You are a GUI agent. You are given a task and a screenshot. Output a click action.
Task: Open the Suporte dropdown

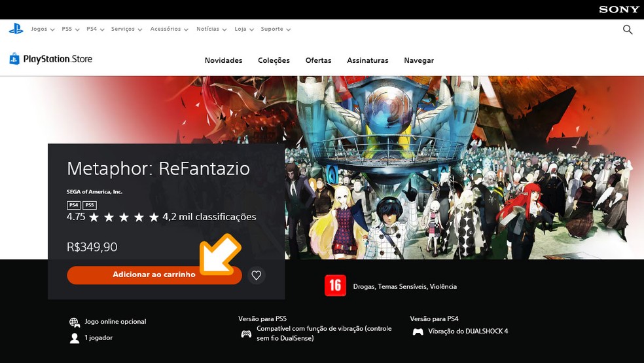click(276, 29)
